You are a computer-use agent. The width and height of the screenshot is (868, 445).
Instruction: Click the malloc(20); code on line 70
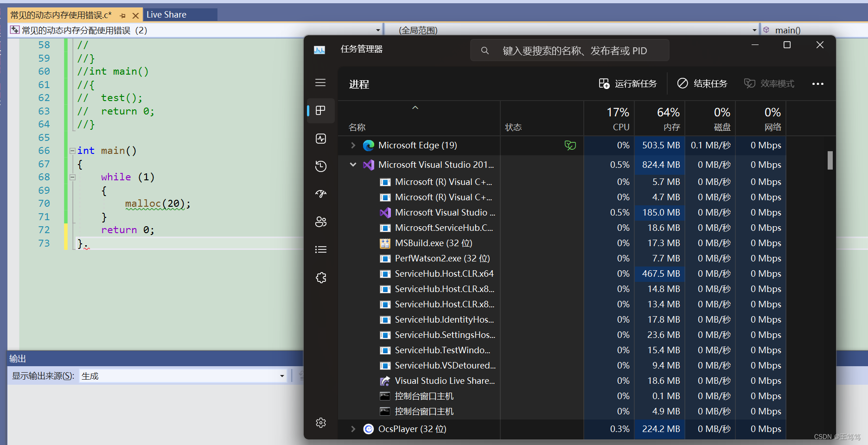pos(158,204)
